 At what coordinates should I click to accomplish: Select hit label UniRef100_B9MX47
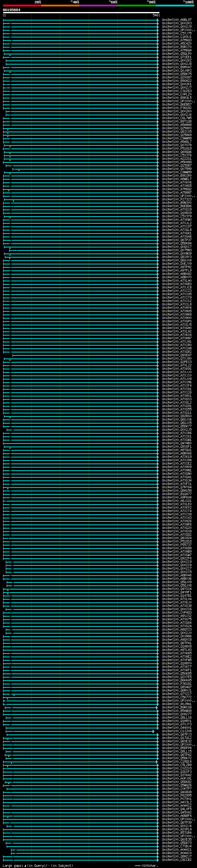click(176, 67)
